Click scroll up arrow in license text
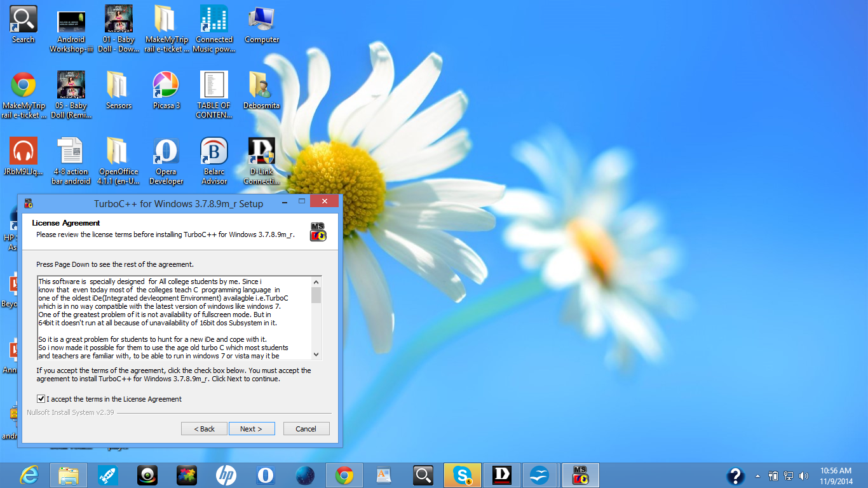868x488 pixels. point(316,281)
